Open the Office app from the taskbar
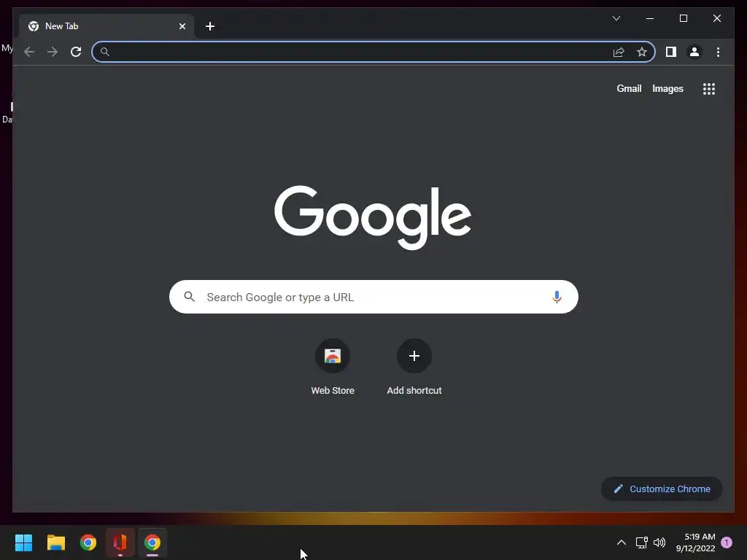Viewport: 747px width, 560px height. point(120,542)
